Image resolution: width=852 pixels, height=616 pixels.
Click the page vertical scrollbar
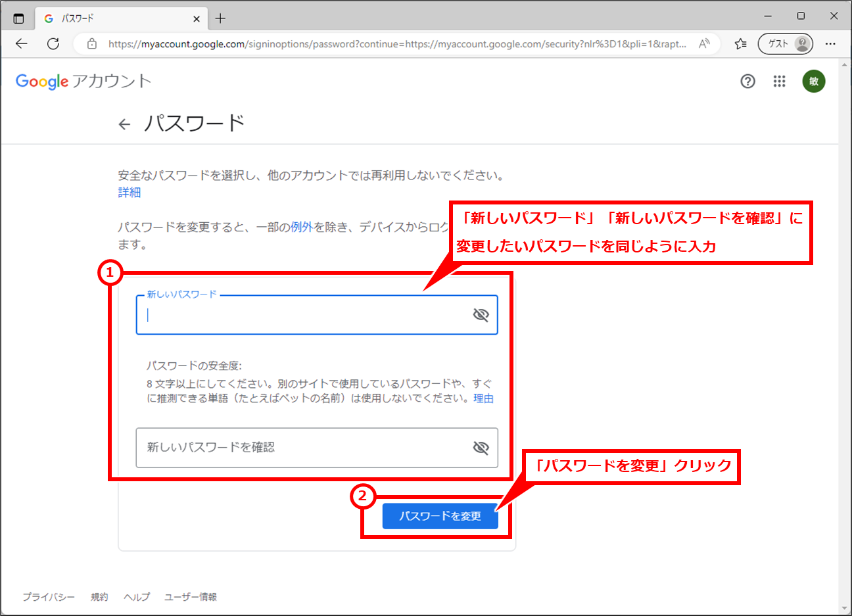[x=845, y=337]
